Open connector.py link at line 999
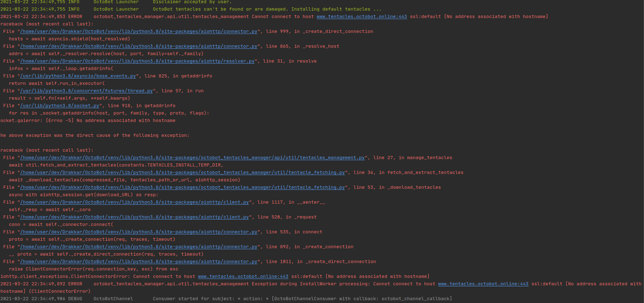The image size is (644, 303). pyautogui.click(x=139, y=31)
